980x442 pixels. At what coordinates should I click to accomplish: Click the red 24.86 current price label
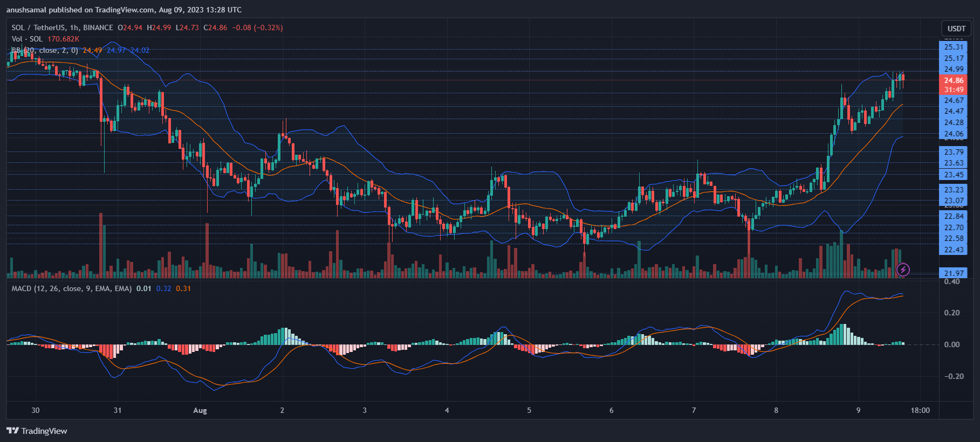(x=954, y=80)
